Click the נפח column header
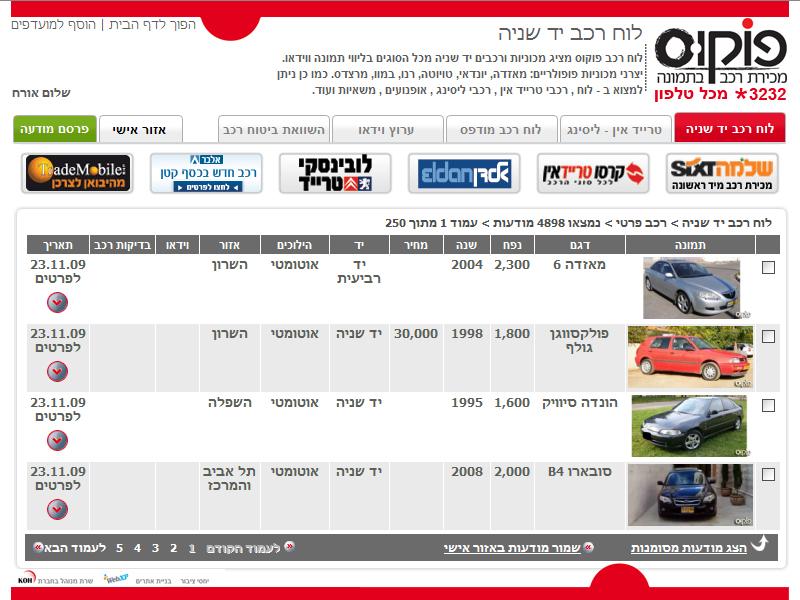The image size is (800, 600). point(512,245)
